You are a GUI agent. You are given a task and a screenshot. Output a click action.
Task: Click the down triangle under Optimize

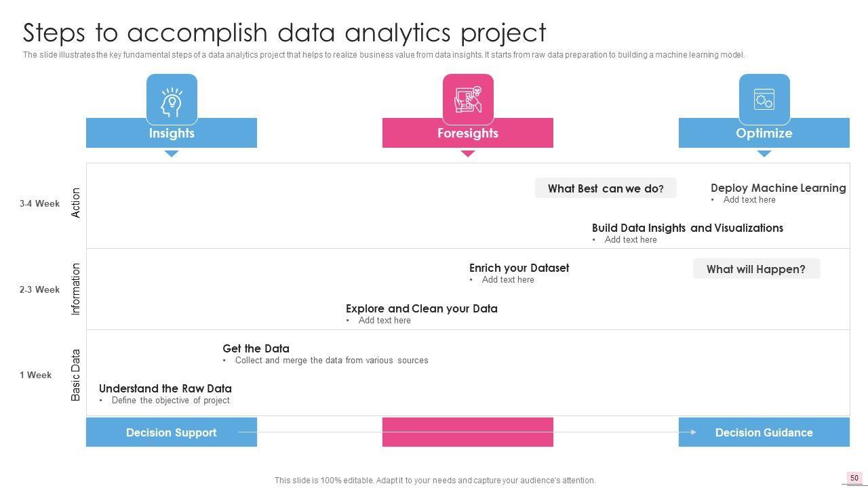coord(764,154)
